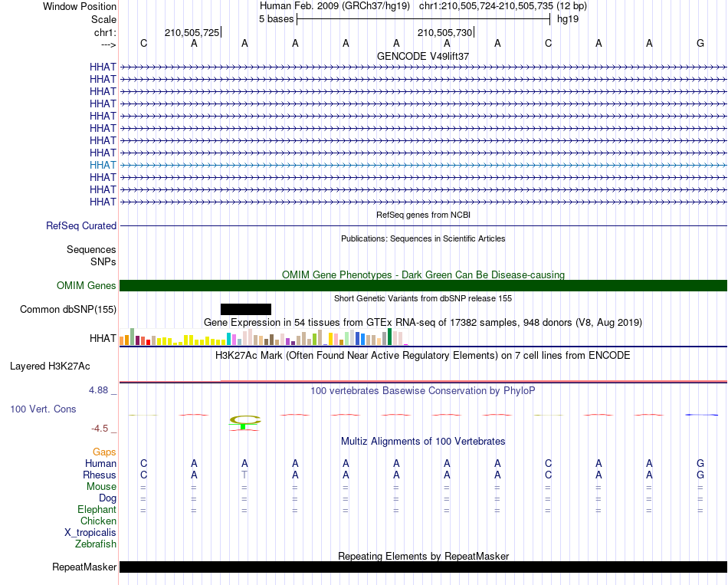Click the base-direction arrow next to sequence
728x585 pixels.
coord(109,44)
